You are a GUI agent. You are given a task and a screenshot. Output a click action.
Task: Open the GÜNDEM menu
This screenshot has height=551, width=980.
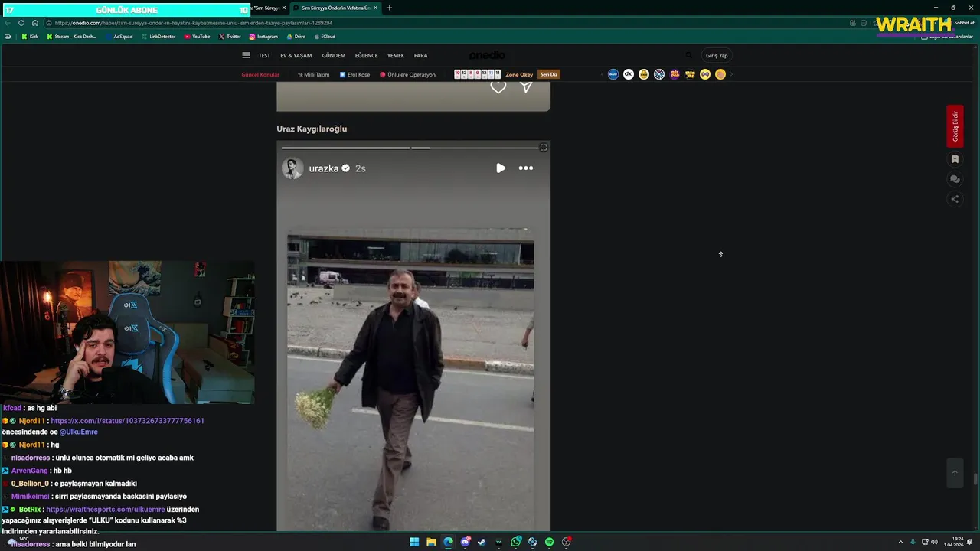[333, 55]
